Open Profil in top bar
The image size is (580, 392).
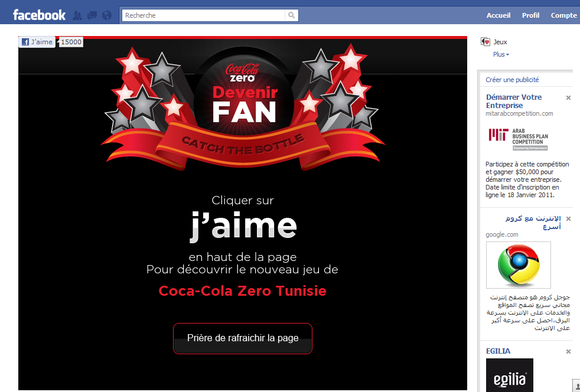(x=530, y=15)
